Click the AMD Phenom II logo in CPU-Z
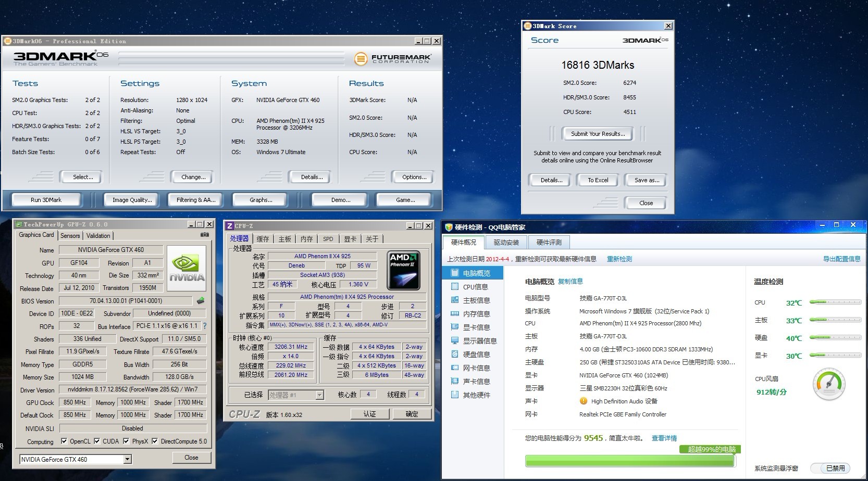 pyautogui.click(x=404, y=271)
